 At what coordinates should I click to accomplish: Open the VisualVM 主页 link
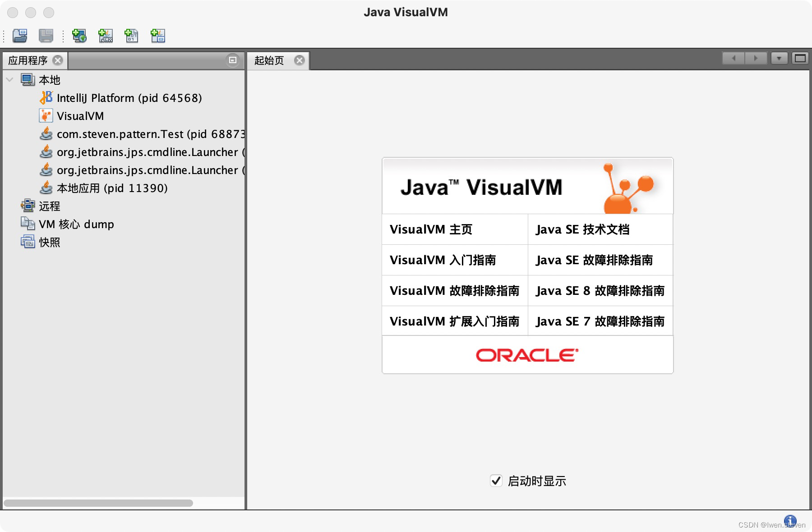tap(431, 229)
